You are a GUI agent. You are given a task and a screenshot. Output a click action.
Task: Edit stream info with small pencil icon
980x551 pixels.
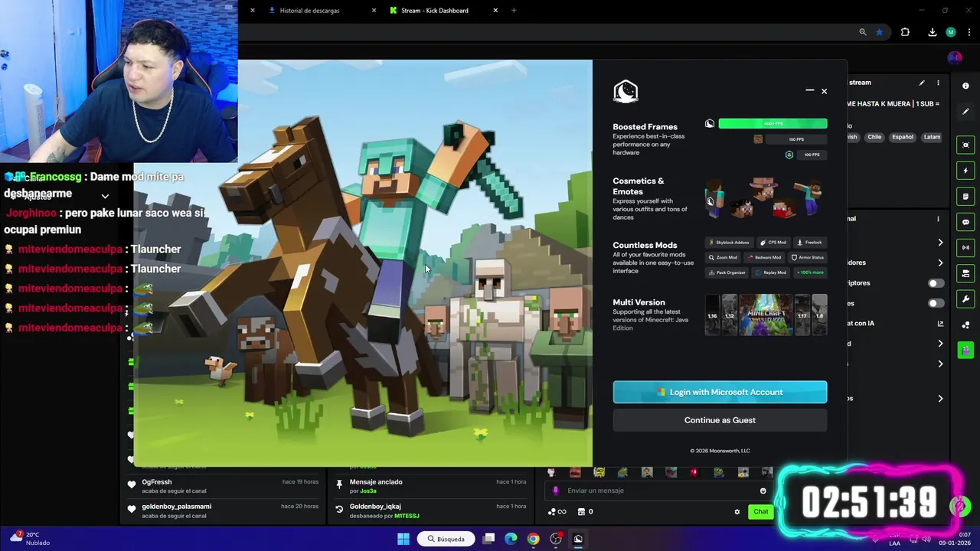[x=922, y=83]
